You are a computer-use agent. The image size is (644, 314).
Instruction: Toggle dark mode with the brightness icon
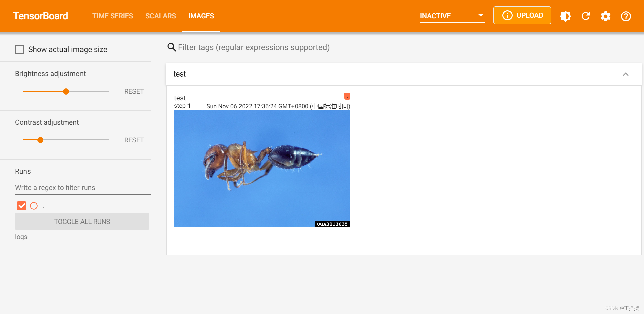pos(566,16)
